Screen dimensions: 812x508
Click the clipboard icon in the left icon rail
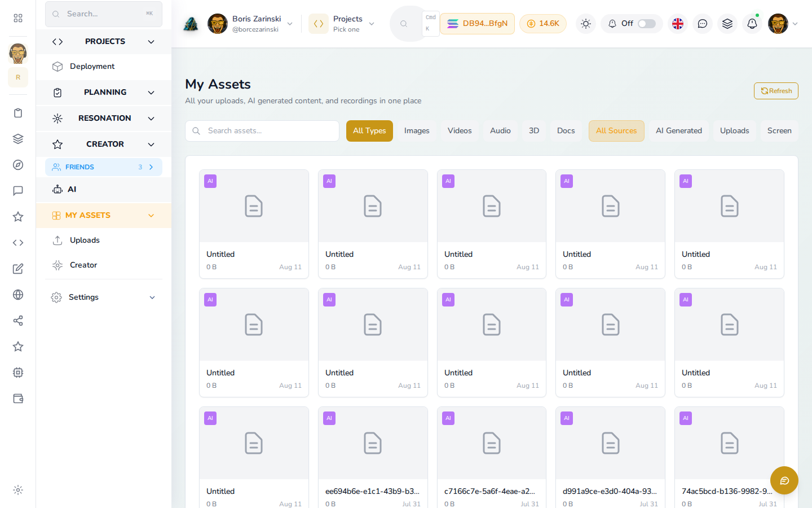pyautogui.click(x=18, y=113)
